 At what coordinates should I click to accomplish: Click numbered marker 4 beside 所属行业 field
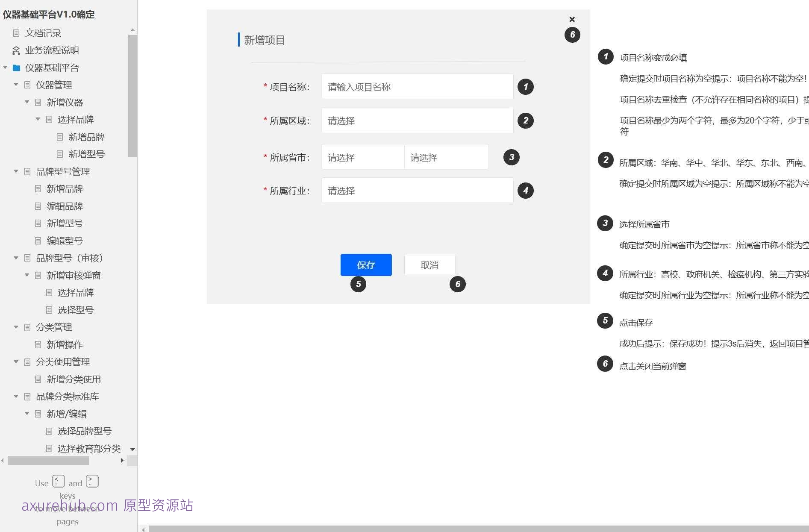tap(526, 191)
